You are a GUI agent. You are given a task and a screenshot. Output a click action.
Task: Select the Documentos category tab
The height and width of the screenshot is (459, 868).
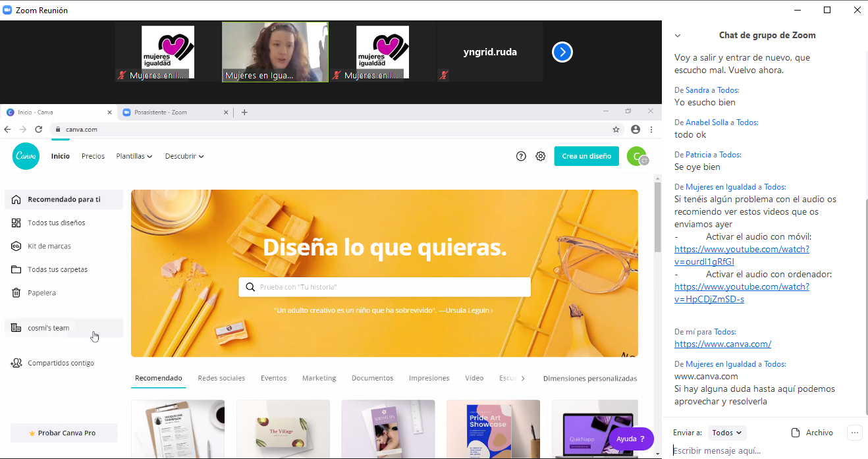point(373,378)
